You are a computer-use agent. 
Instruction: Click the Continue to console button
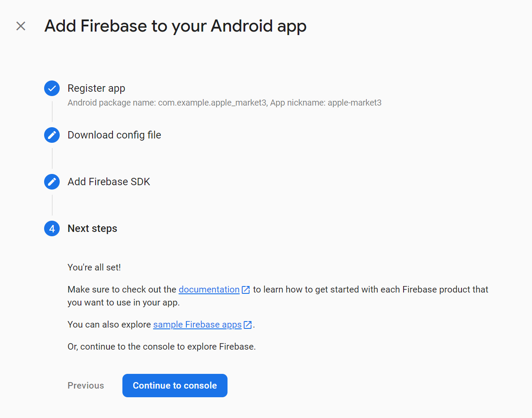[175, 386]
